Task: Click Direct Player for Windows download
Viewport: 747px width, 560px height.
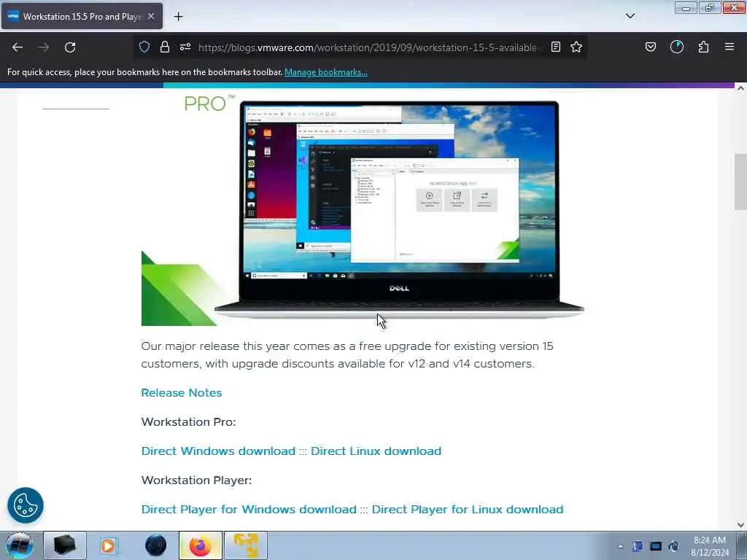Action: click(x=249, y=510)
